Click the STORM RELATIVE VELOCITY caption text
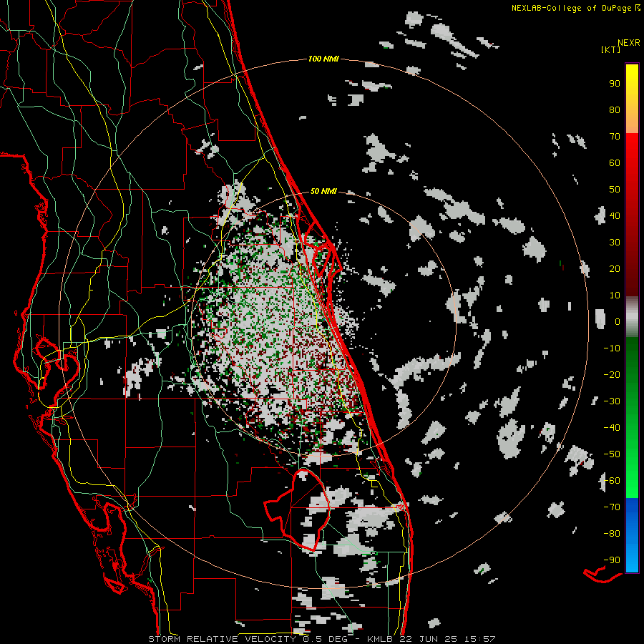The width and height of the screenshot is (644, 644). (x=222, y=639)
